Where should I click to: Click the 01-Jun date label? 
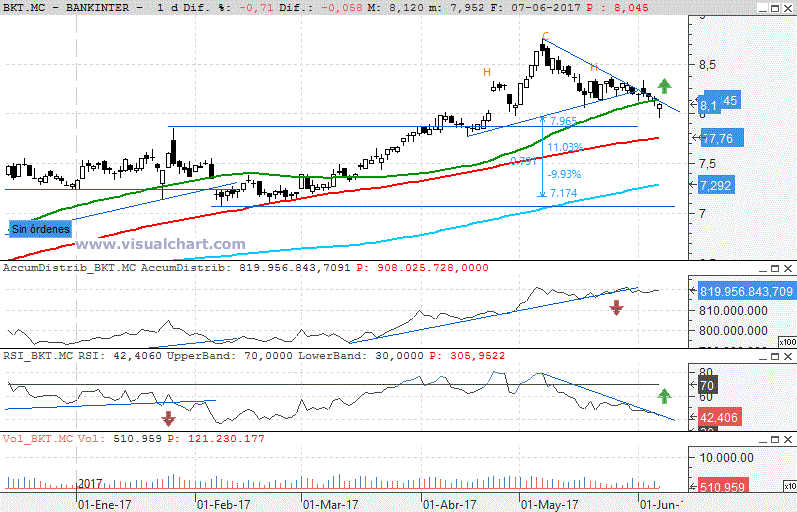pos(660,504)
